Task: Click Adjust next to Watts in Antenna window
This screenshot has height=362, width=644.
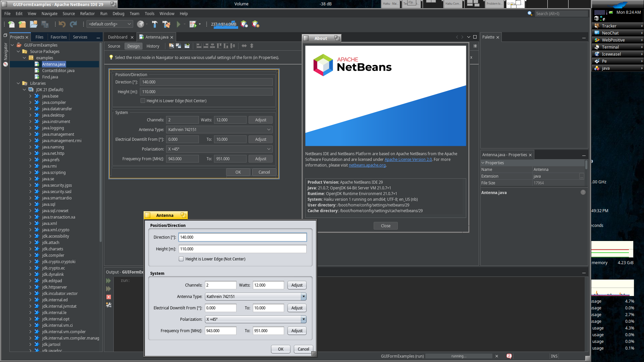Action: [297, 285]
